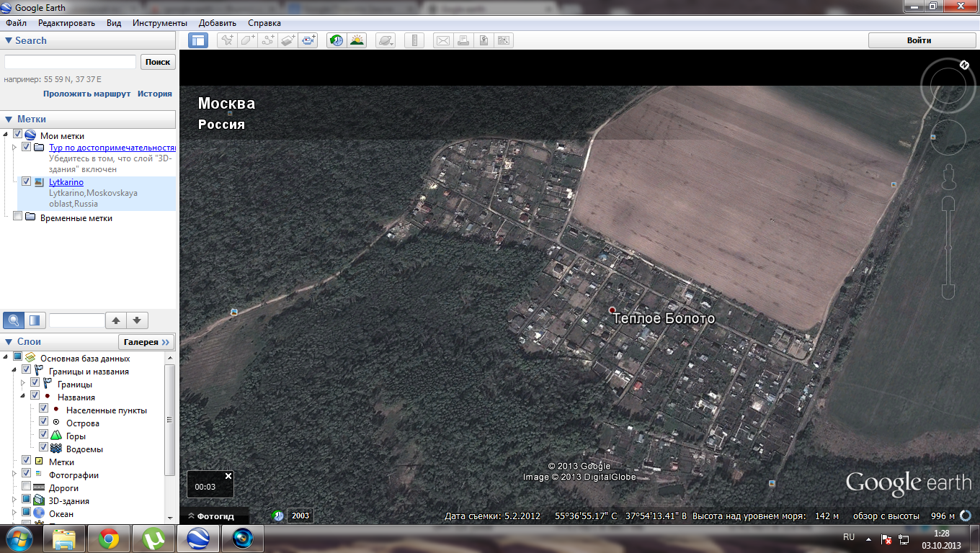Open uTorrent from the taskbar

pyautogui.click(x=153, y=539)
